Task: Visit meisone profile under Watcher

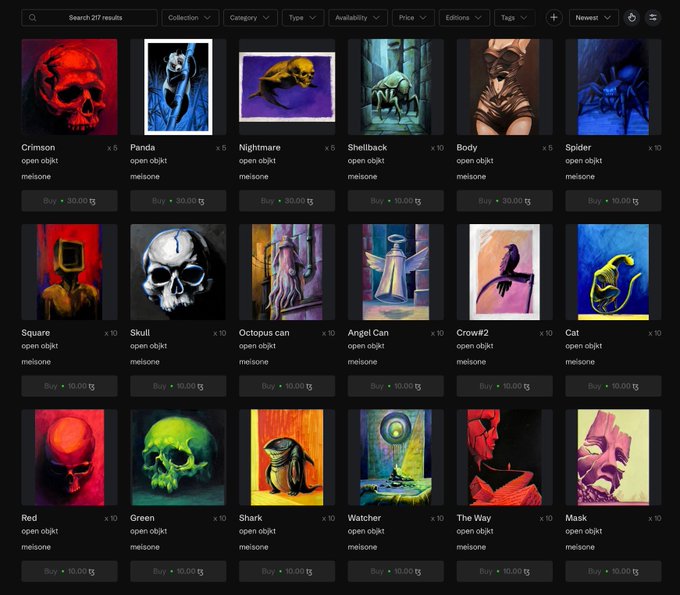Action: click(x=362, y=547)
